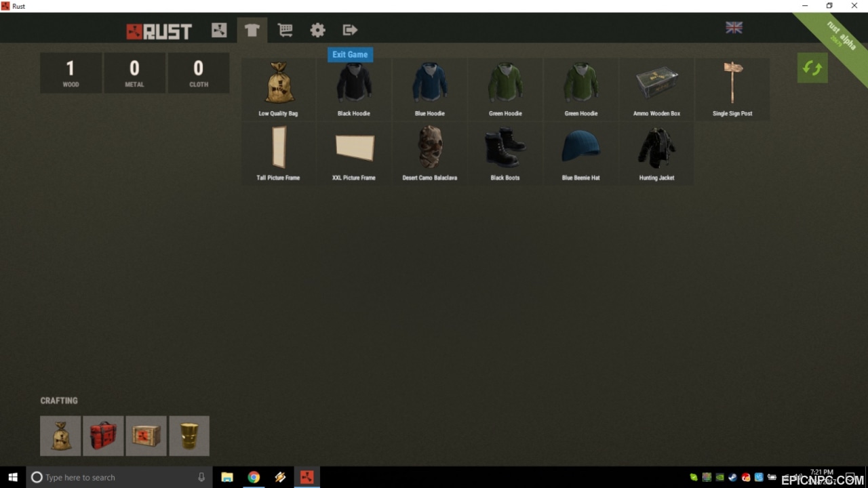Select the inventory shirt icon tab
The height and width of the screenshot is (488, 868).
point(252,30)
